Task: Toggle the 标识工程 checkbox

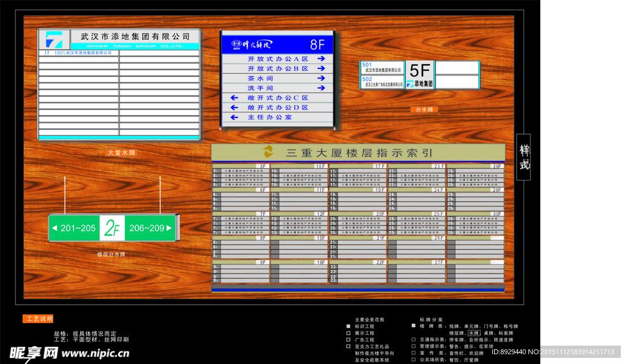Action: (348, 327)
